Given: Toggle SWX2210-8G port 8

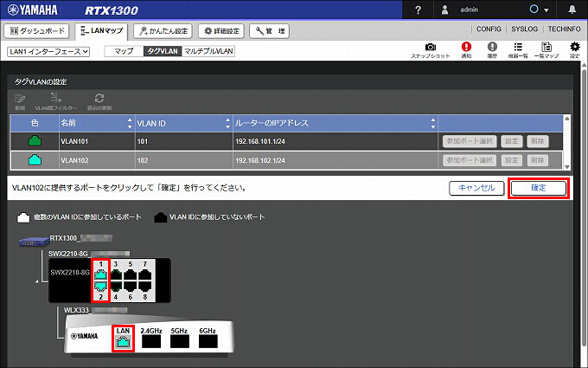Looking at the screenshot, I should (144, 286).
